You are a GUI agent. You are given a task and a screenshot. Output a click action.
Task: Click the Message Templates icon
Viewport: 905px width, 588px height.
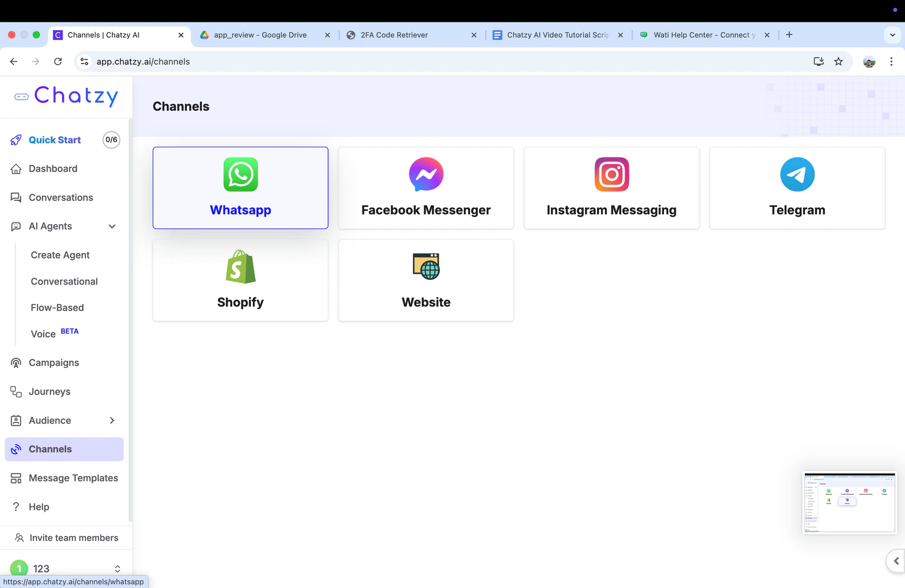(16, 478)
